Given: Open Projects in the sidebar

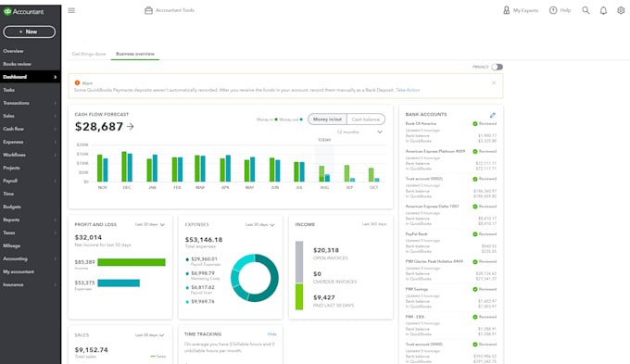Looking at the screenshot, I should pos(11,168).
